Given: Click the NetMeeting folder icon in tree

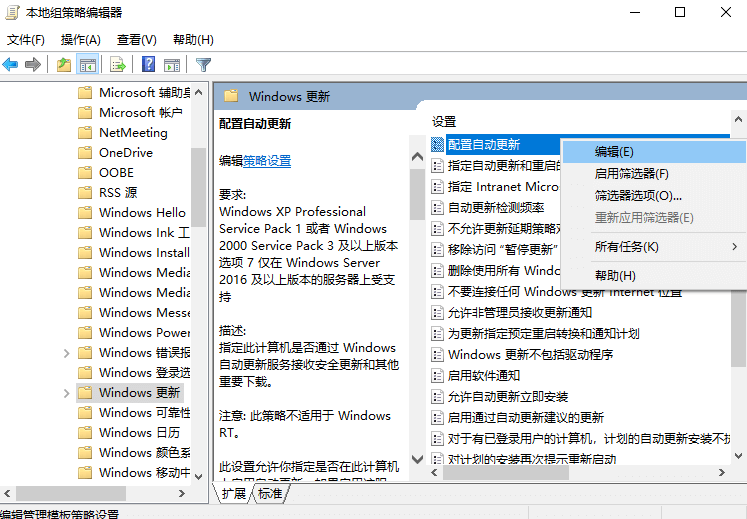Looking at the screenshot, I should click(85, 132).
